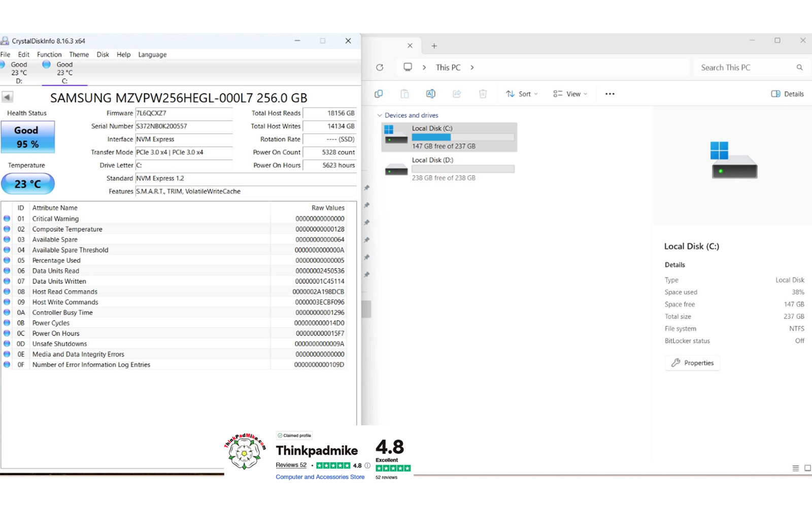This screenshot has height=510, width=812.
Task: Click the Local Disk (C:) Windows drive icon
Action: [x=396, y=135]
